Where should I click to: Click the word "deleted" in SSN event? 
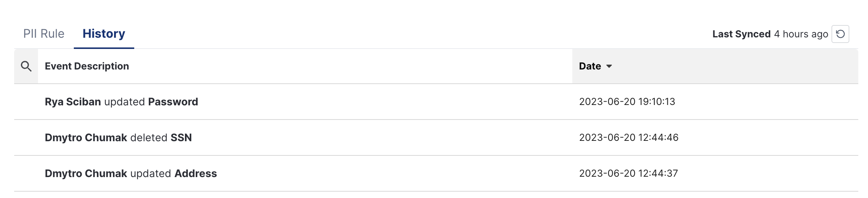point(149,137)
